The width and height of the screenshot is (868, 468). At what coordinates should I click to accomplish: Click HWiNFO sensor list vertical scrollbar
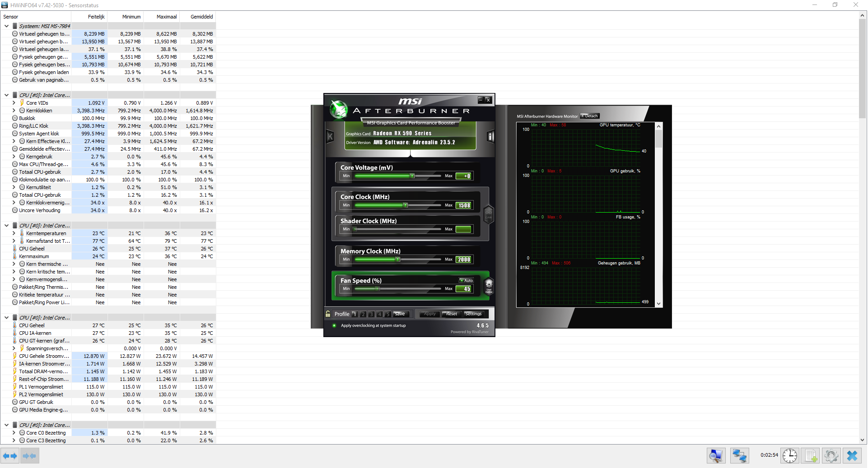click(x=862, y=68)
